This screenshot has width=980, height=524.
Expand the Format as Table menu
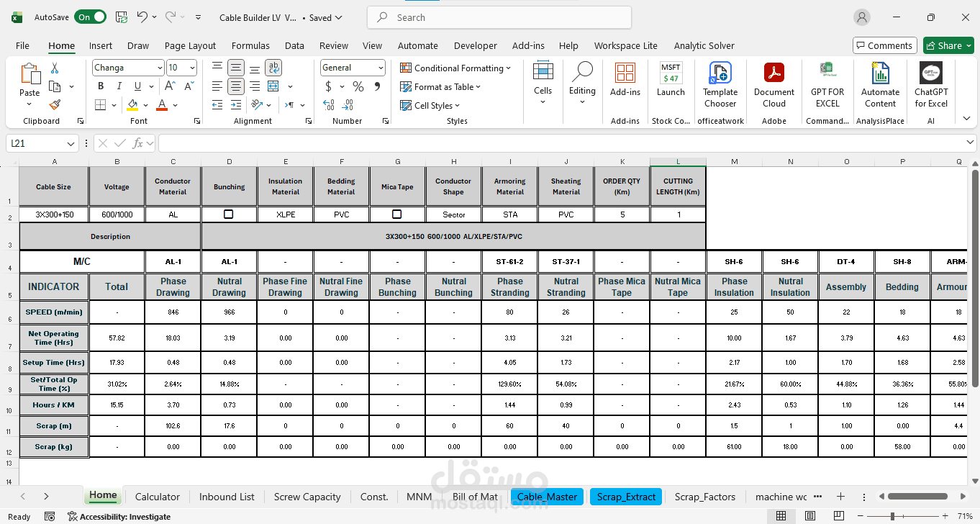440,86
